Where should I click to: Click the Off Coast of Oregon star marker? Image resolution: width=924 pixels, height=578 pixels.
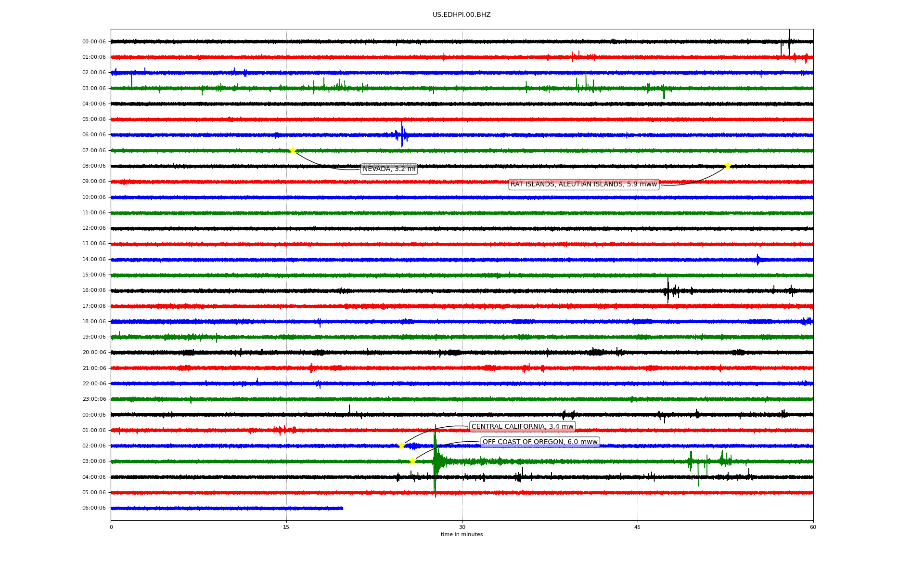(412, 461)
